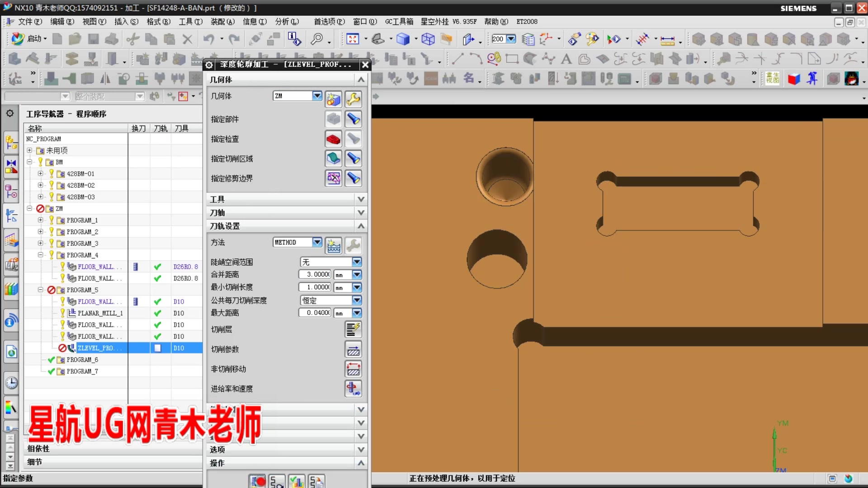Viewport: 868px width, 488px height.
Task: Open the GC工具箱 menu
Action: point(399,21)
